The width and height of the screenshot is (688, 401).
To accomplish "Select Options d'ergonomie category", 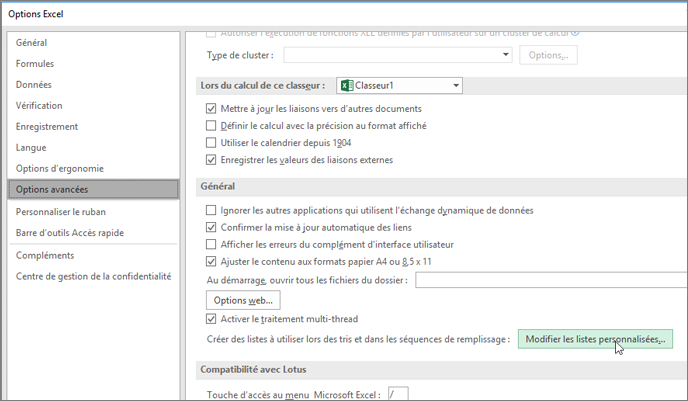I will pyautogui.click(x=60, y=169).
